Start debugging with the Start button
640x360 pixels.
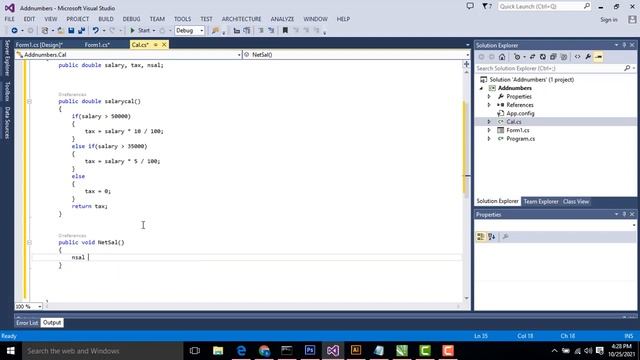[140, 31]
